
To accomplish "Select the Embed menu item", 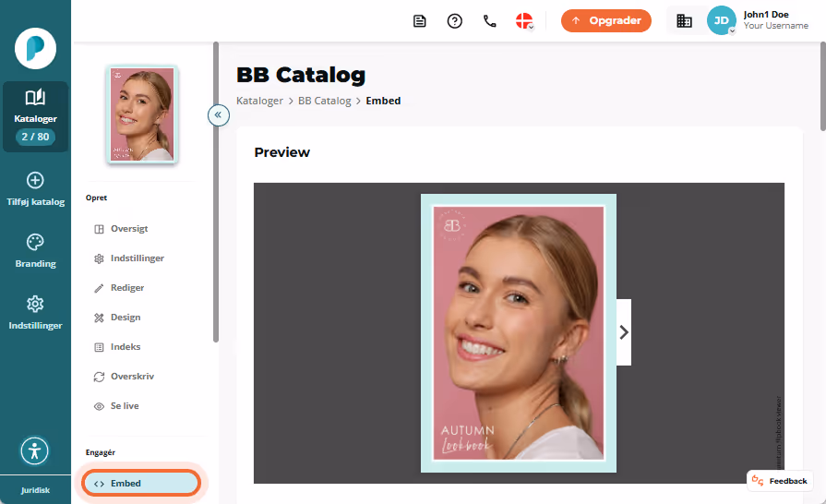I will [x=141, y=483].
